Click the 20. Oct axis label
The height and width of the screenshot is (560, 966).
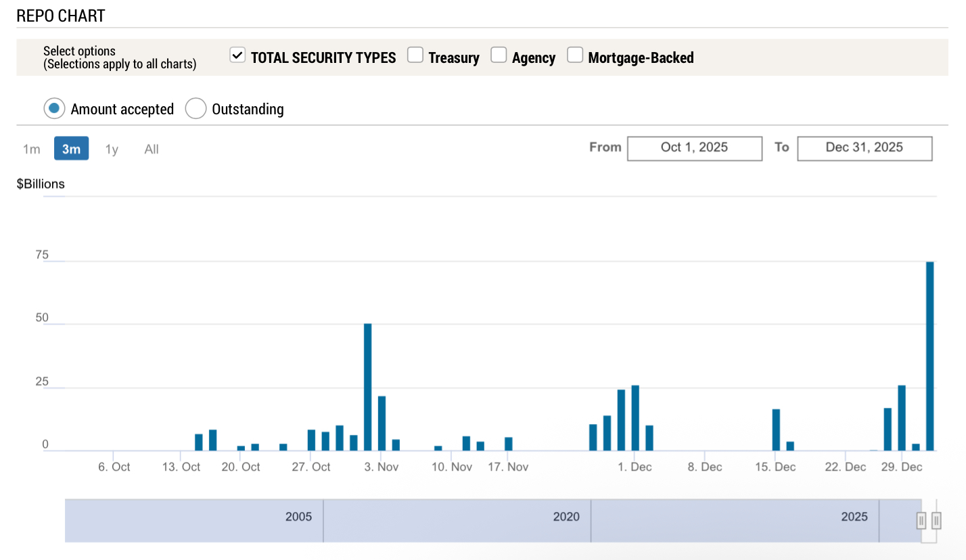pos(241,467)
